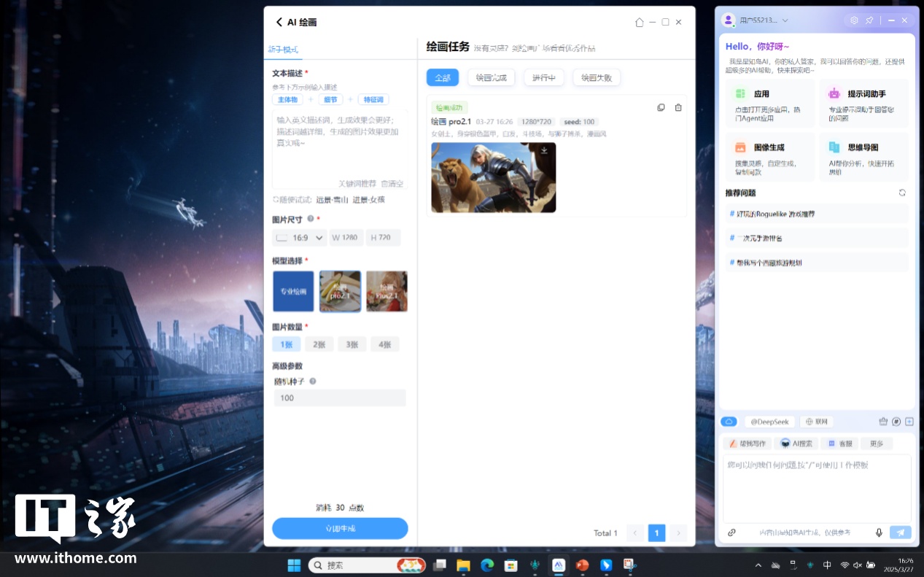Pin the assistant panel with the pin icon
The image size is (924, 577).
click(x=869, y=20)
